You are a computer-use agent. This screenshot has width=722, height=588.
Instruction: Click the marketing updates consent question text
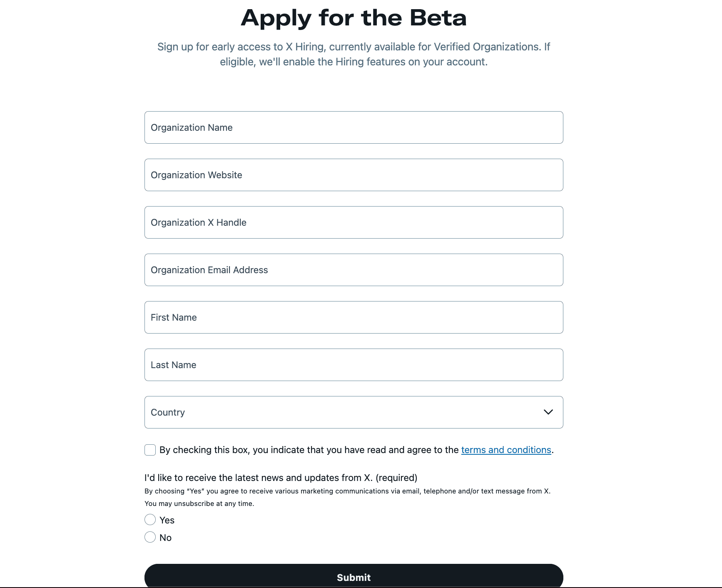click(x=280, y=478)
